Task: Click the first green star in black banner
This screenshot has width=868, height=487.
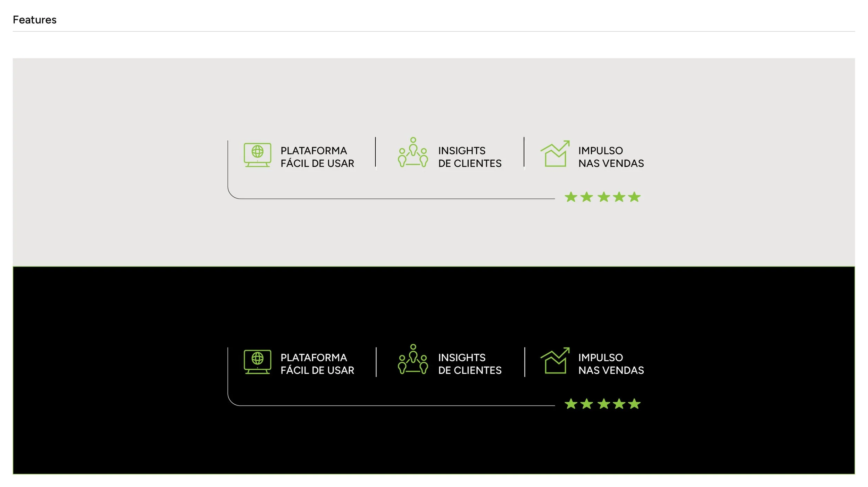Action: point(571,404)
